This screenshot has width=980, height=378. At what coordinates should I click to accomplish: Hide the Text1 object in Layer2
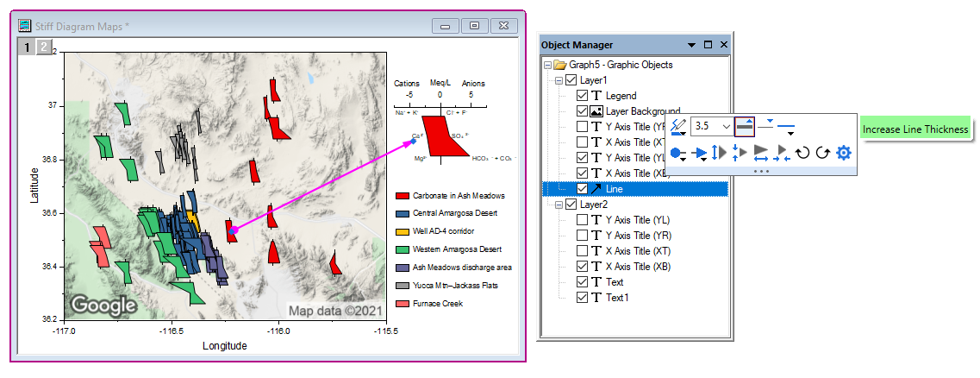tap(583, 298)
